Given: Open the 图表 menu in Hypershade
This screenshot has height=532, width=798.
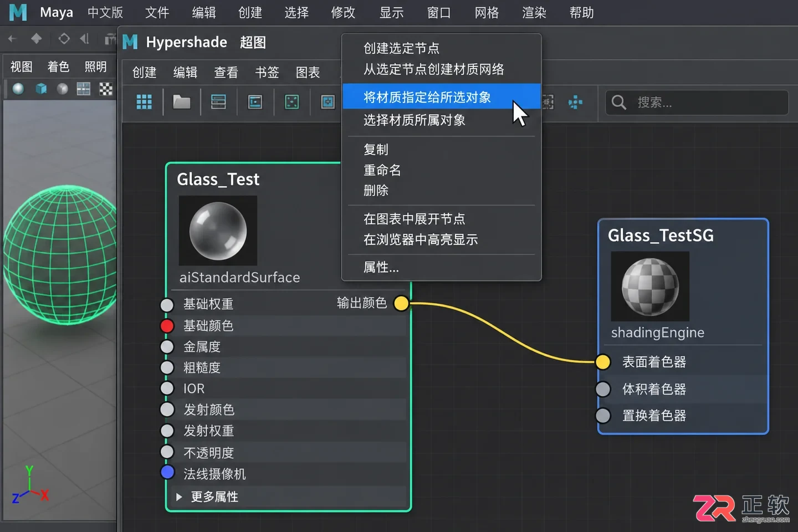Looking at the screenshot, I should (308, 73).
